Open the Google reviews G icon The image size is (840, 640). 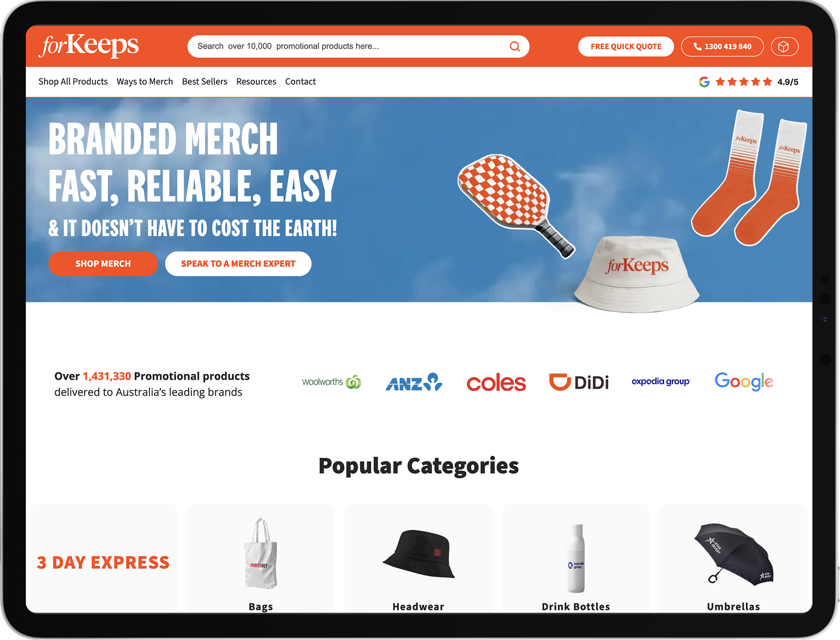click(704, 82)
